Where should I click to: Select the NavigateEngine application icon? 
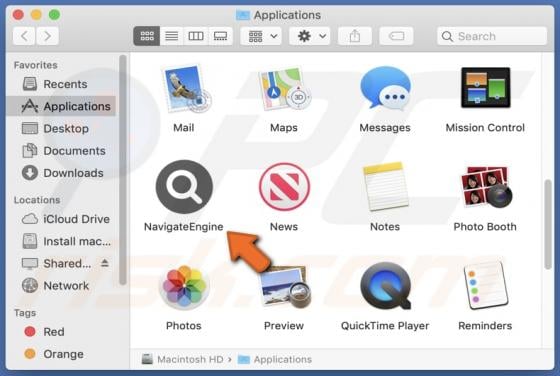coord(184,186)
